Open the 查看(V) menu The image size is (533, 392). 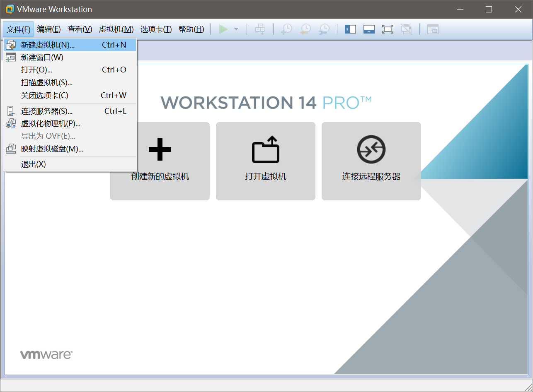(80, 29)
